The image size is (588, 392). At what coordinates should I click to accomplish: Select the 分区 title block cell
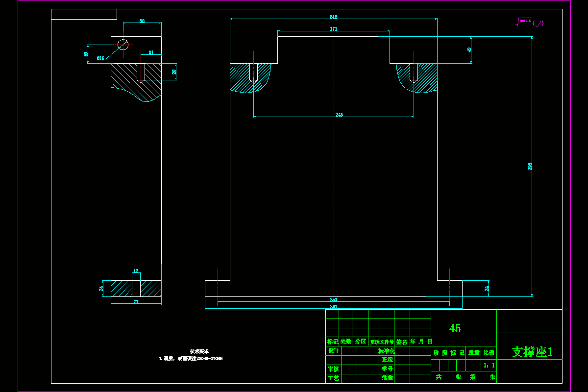[x=360, y=342]
